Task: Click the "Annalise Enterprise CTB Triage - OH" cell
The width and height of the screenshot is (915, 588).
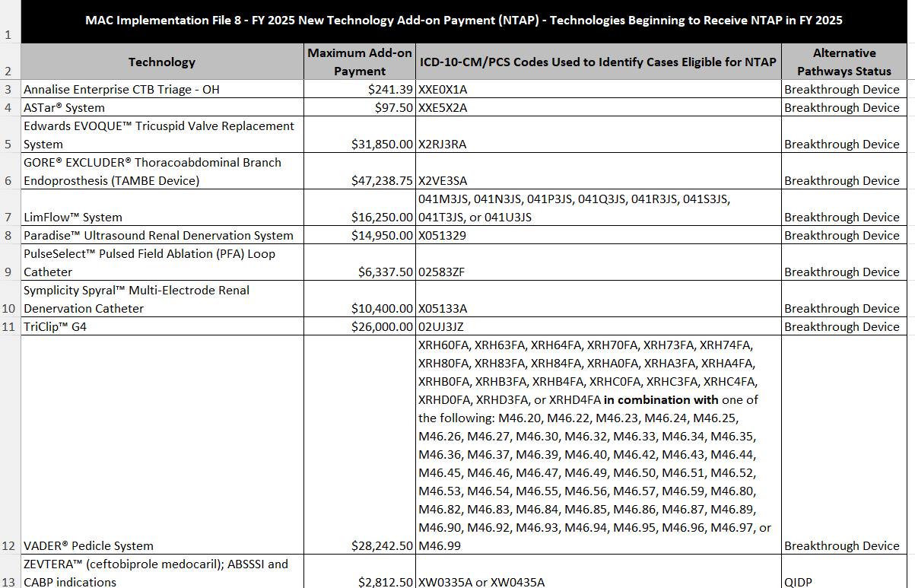Action: click(x=162, y=89)
